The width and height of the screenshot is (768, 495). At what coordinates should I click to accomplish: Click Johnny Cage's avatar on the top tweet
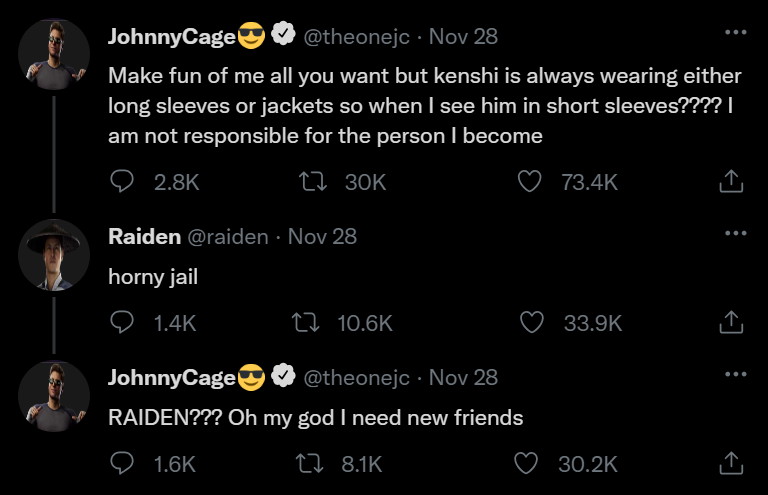[x=54, y=54]
